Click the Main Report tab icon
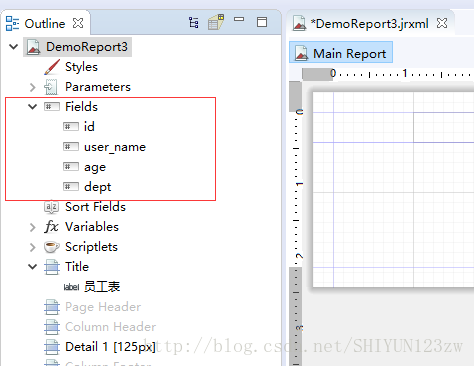Image resolution: width=474 pixels, height=366 pixels. click(301, 53)
